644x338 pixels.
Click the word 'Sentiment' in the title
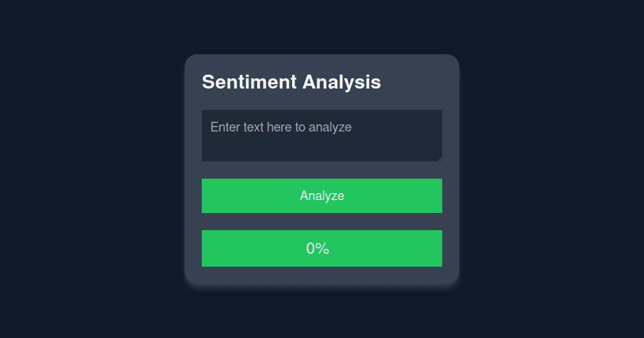pyautogui.click(x=249, y=82)
